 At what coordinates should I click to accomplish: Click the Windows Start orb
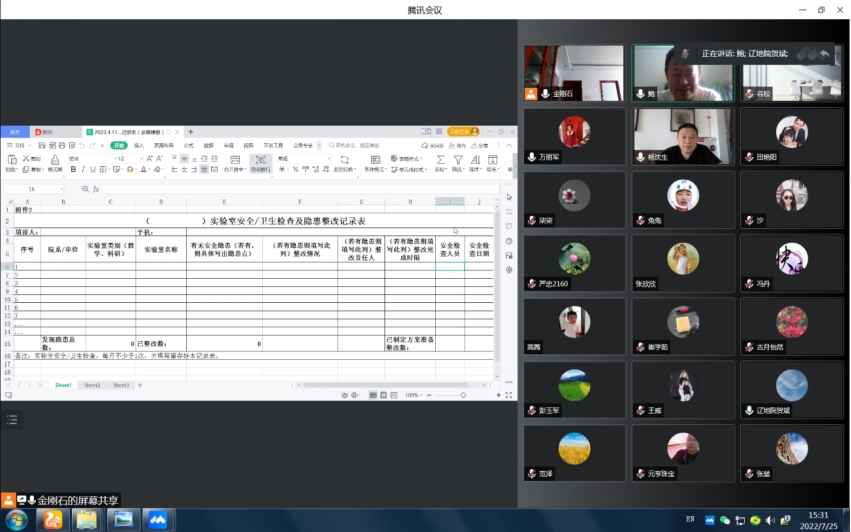pyautogui.click(x=16, y=520)
